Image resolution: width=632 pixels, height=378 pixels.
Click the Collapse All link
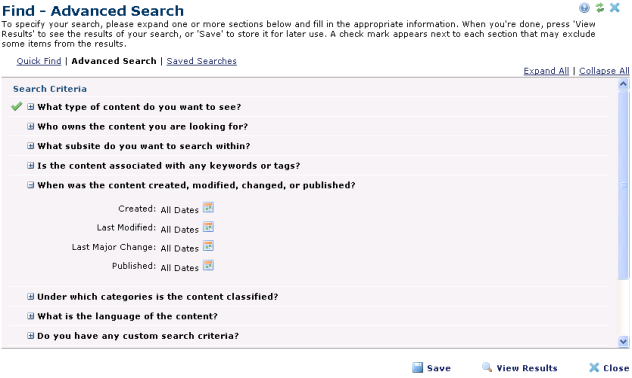pos(604,71)
